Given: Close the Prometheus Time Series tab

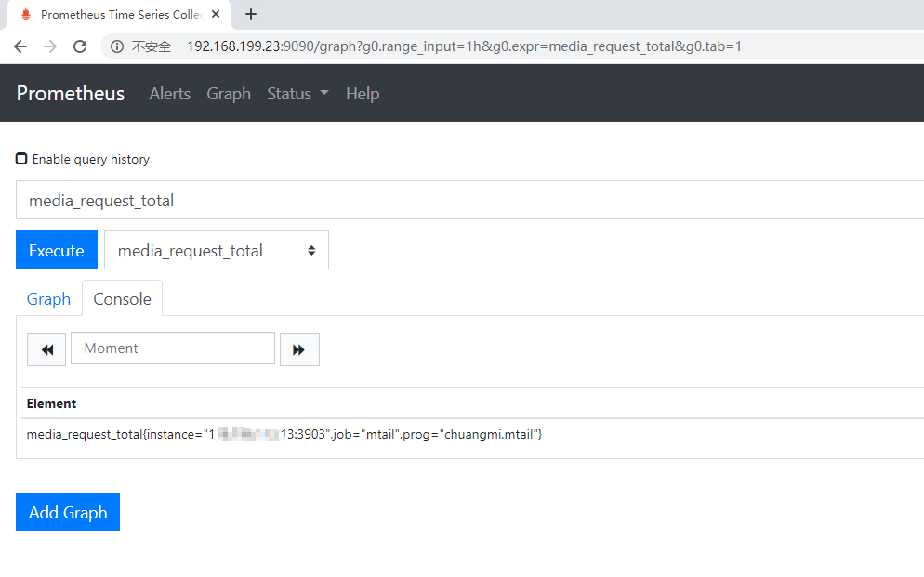Looking at the screenshot, I should (x=216, y=14).
